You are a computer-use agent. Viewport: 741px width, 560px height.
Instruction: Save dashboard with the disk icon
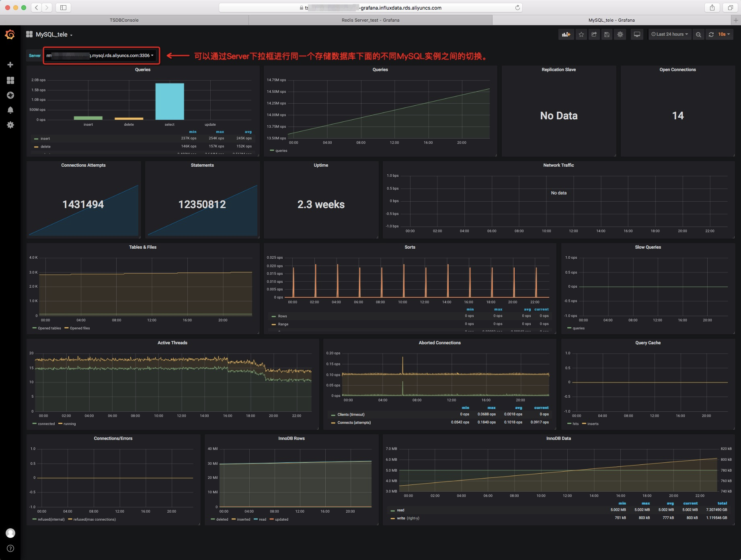[607, 35]
